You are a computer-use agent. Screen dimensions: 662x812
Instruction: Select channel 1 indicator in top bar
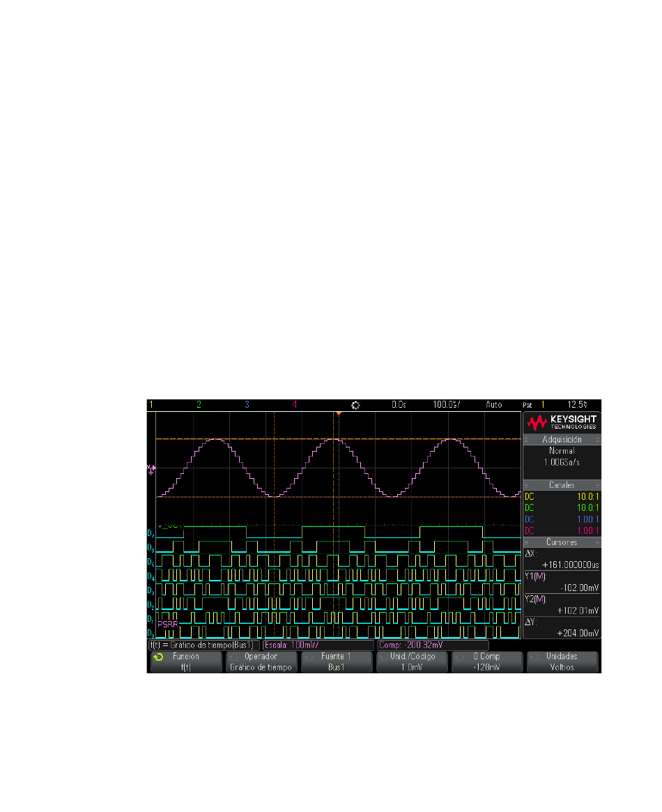pyautogui.click(x=151, y=404)
